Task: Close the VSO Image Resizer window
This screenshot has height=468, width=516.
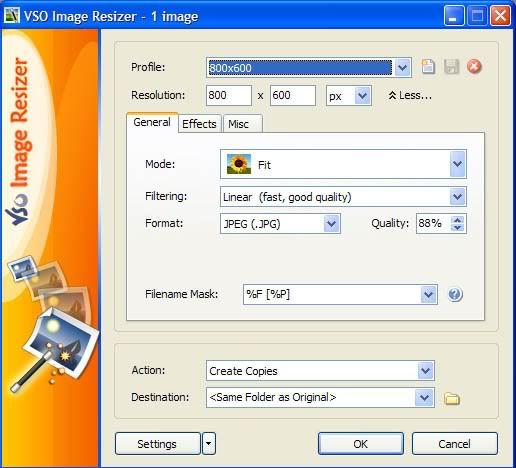Action: tap(500, 16)
